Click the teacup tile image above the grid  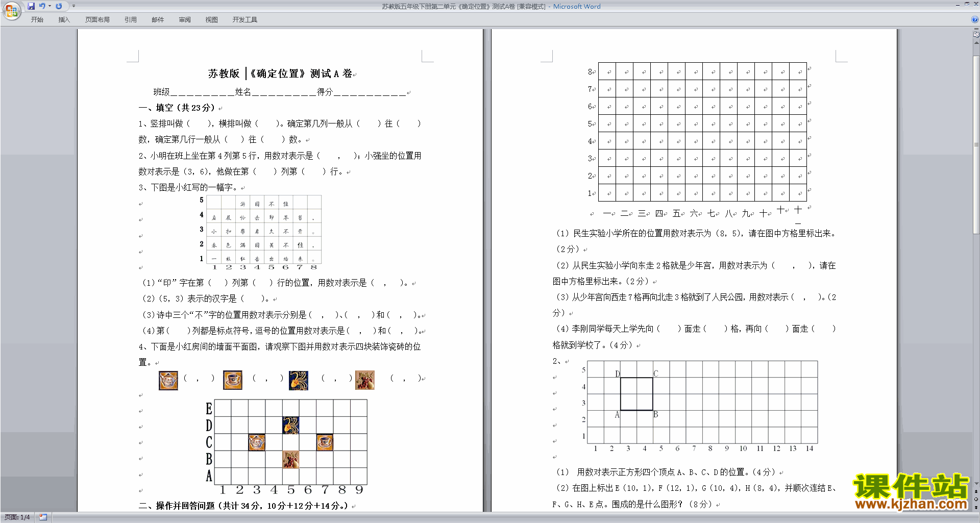pos(233,380)
